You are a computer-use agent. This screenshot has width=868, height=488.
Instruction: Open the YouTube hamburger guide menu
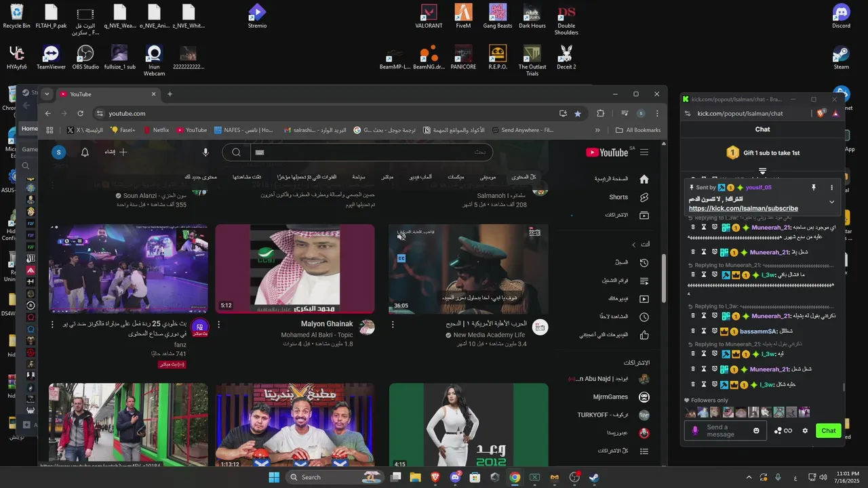pos(644,152)
